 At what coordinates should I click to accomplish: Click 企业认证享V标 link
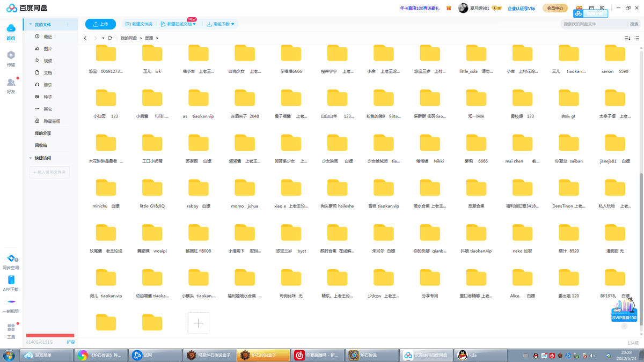[x=522, y=8]
